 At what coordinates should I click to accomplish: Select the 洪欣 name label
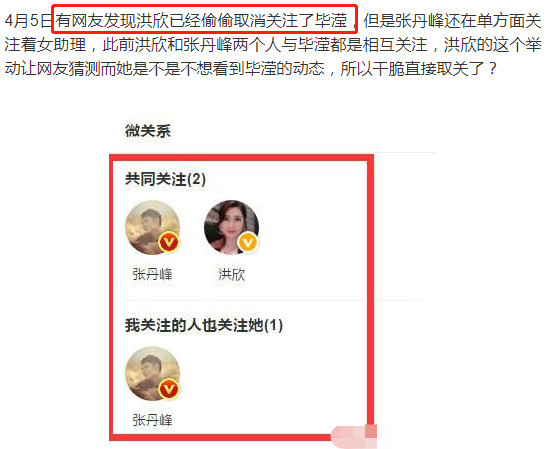(x=231, y=275)
